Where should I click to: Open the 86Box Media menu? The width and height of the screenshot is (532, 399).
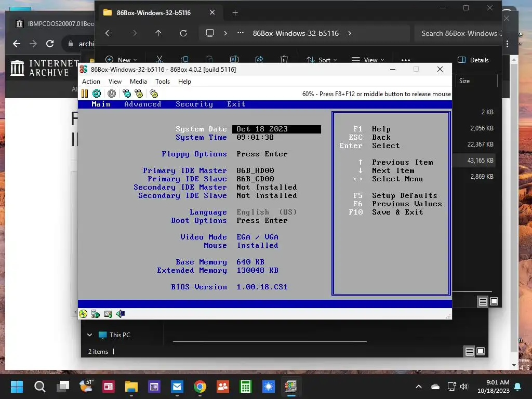pyautogui.click(x=138, y=82)
